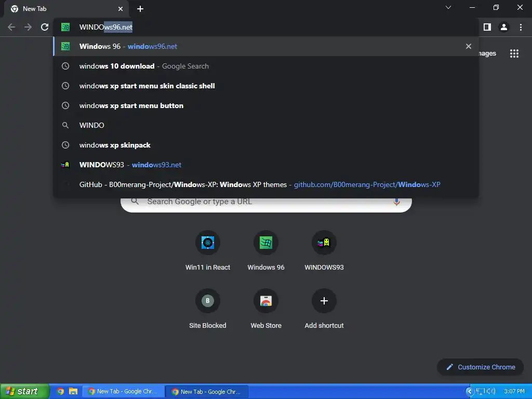This screenshot has width=532, height=399.
Task: Click the browser forward arrow
Action: pos(28,27)
